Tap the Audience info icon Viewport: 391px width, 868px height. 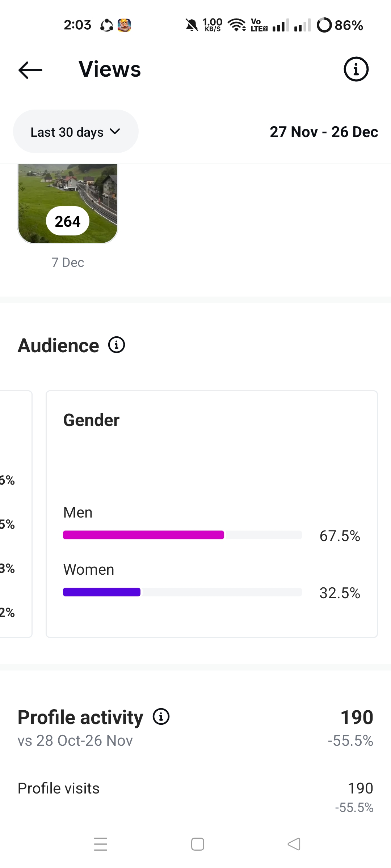117,345
